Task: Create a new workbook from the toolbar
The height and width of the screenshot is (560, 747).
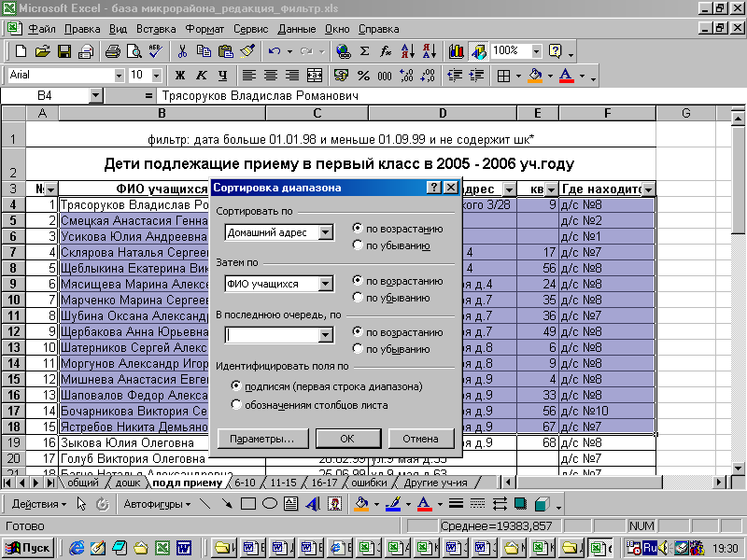Action: [21, 51]
